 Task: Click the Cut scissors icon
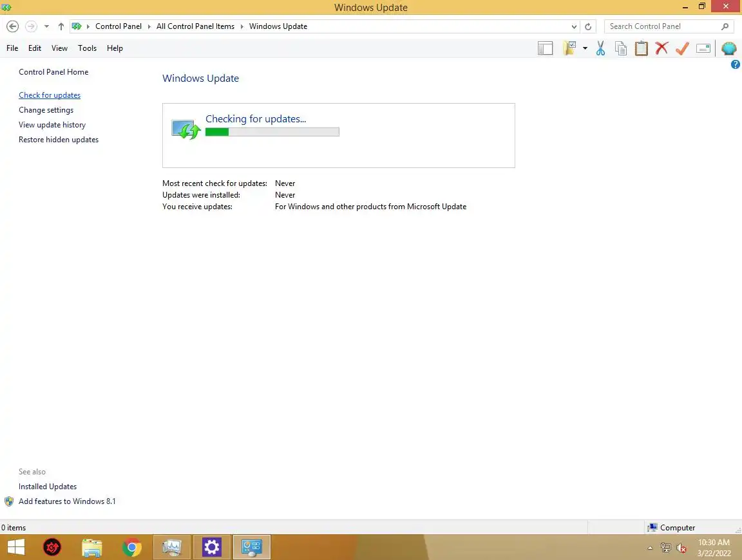coord(600,48)
